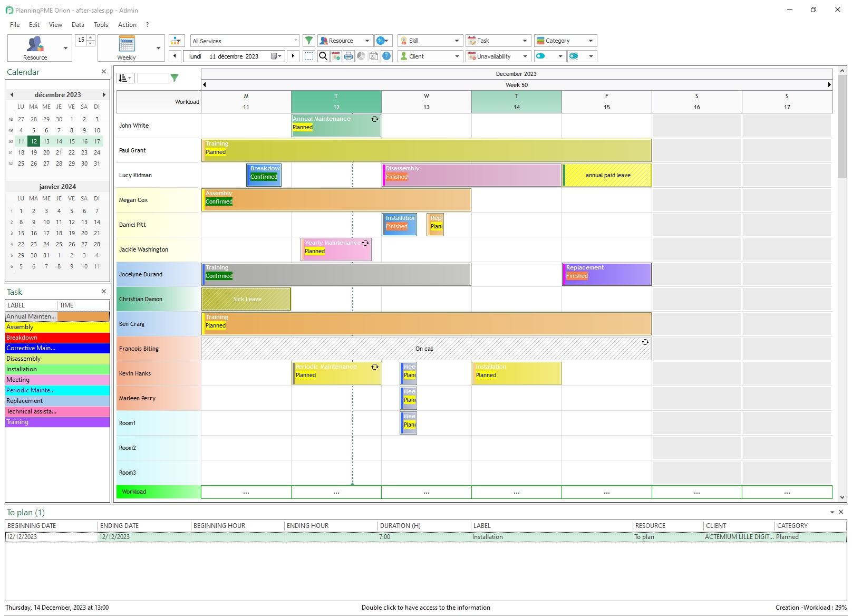This screenshot has width=852, height=616.
Task: Open the Excel export icon
Action: 374,56
